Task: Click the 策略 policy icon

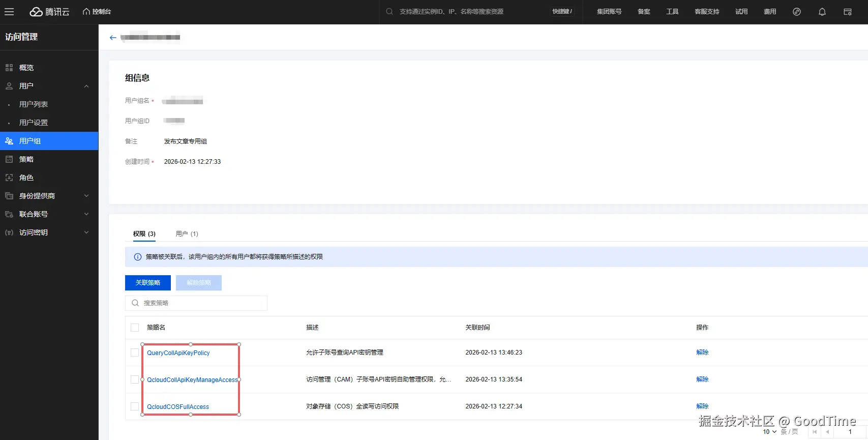Action: click(9, 159)
